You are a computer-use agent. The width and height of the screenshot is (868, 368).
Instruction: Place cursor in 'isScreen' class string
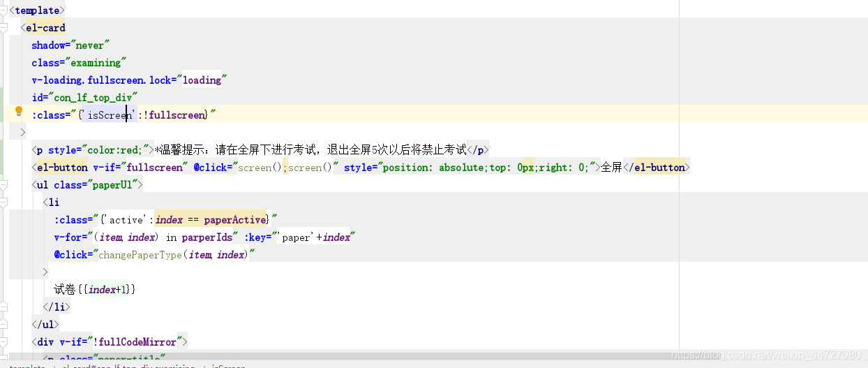point(110,115)
